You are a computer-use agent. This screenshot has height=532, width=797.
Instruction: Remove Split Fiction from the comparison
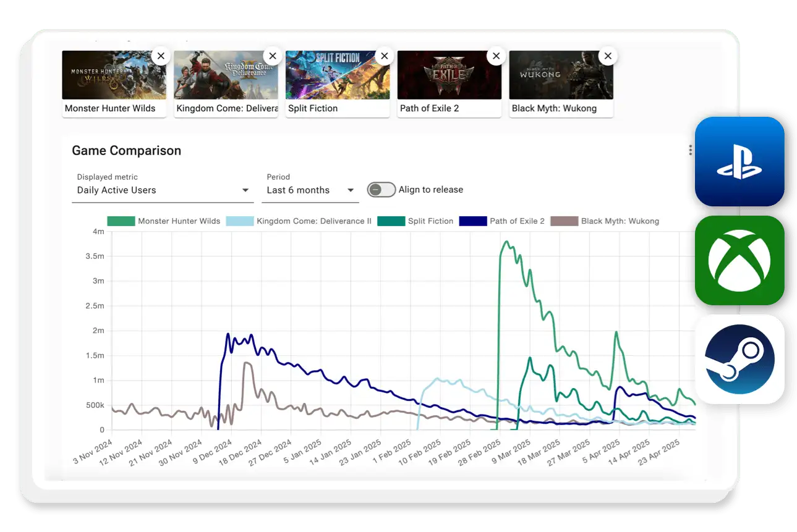[384, 56]
